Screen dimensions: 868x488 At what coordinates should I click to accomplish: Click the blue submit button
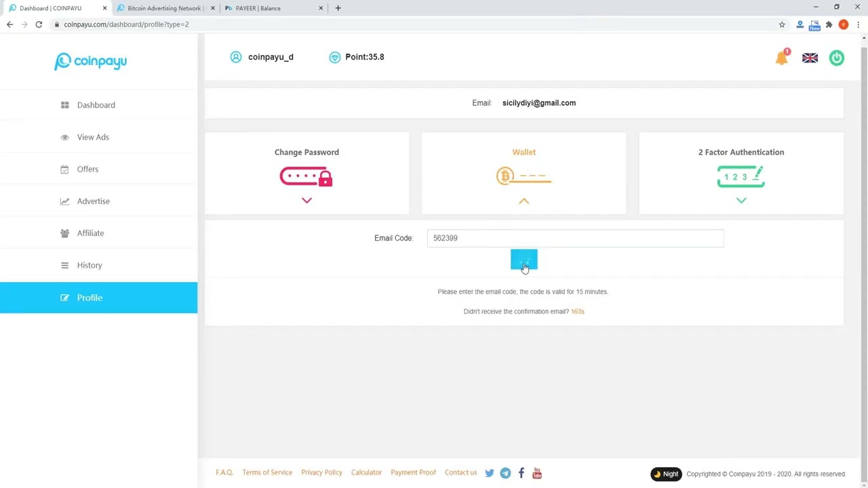pos(524,260)
